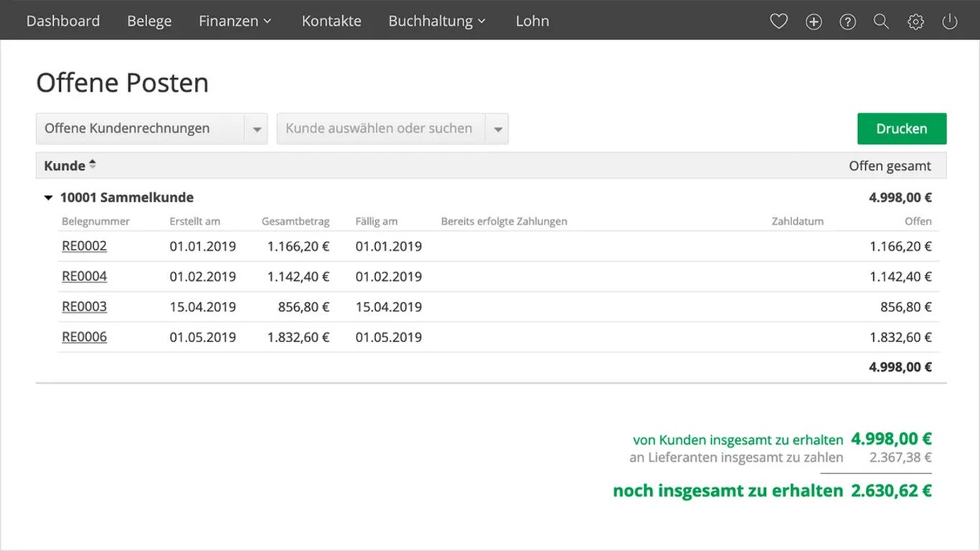The width and height of the screenshot is (980, 551).
Task: Click the 'Erstellt am' column label
Action: pyautogui.click(x=195, y=221)
